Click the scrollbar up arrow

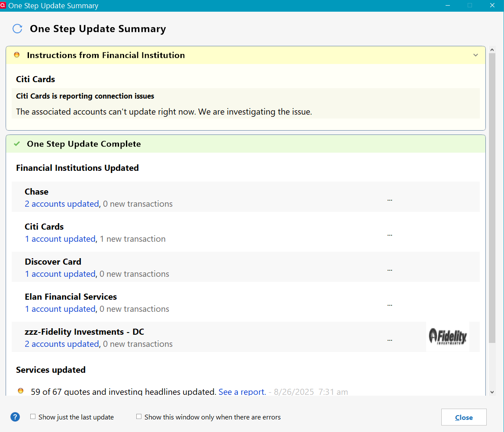[492, 50]
